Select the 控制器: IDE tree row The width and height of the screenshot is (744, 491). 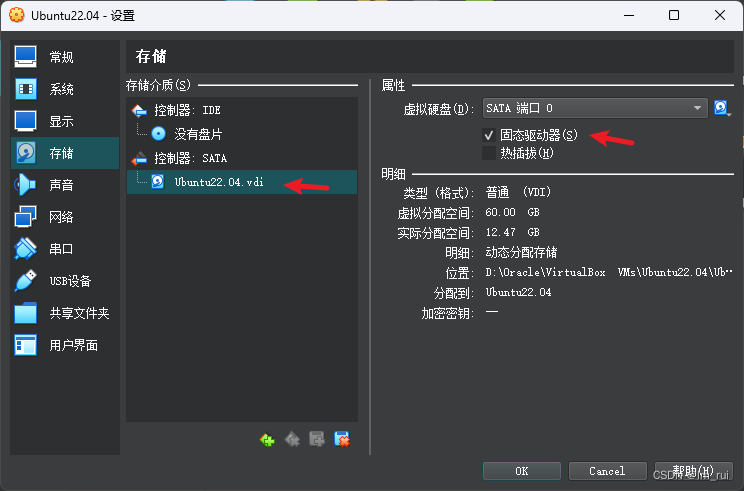[242, 111]
